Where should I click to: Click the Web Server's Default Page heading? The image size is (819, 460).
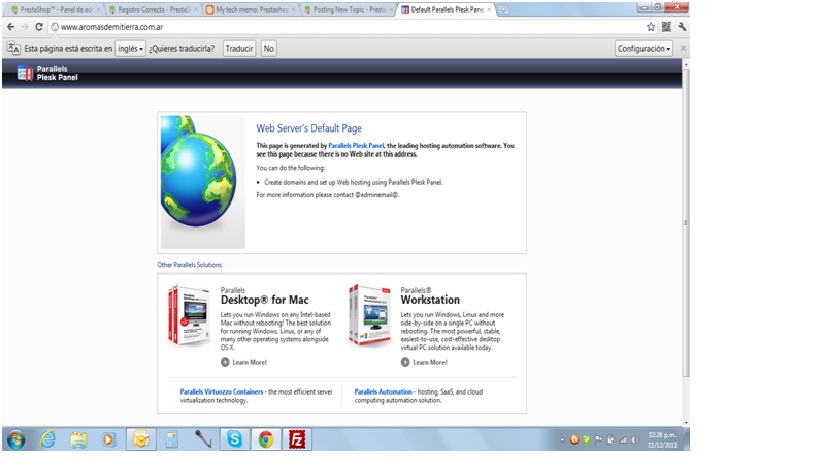(x=309, y=128)
